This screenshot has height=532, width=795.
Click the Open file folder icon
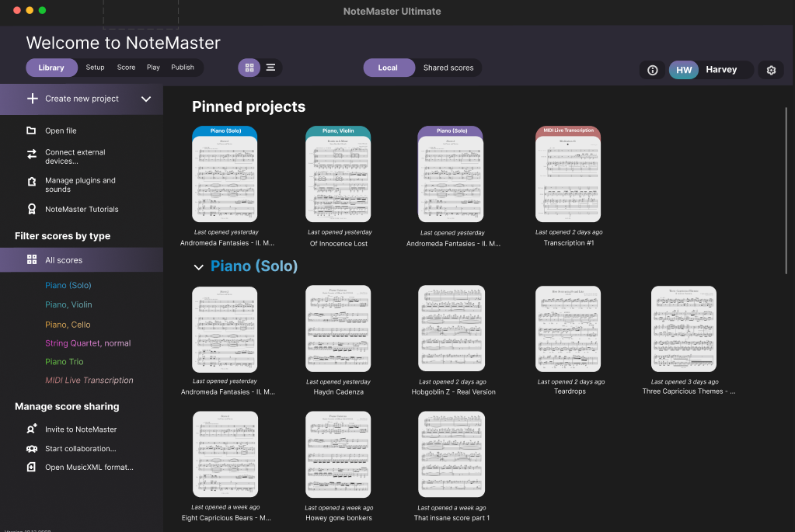pos(32,130)
